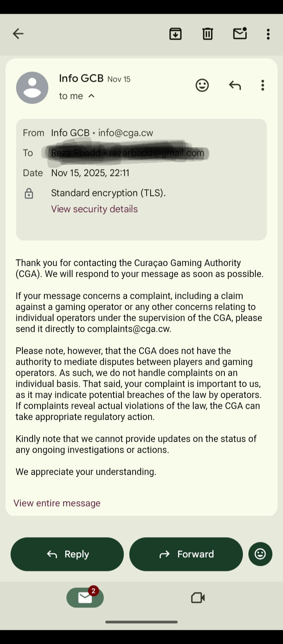Image resolution: width=283 pixels, height=644 pixels.
Task: Archive this email
Action: click(x=175, y=34)
